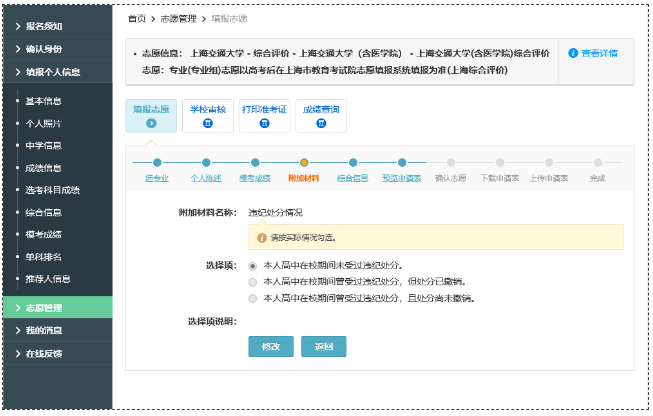Click the 修改 button
The image size is (653, 416).
pyautogui.click(x=270, y=346)
